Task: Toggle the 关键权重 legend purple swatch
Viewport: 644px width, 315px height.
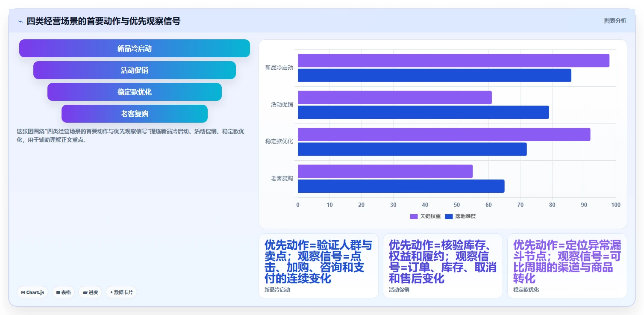Action: [x=414, y=217]
